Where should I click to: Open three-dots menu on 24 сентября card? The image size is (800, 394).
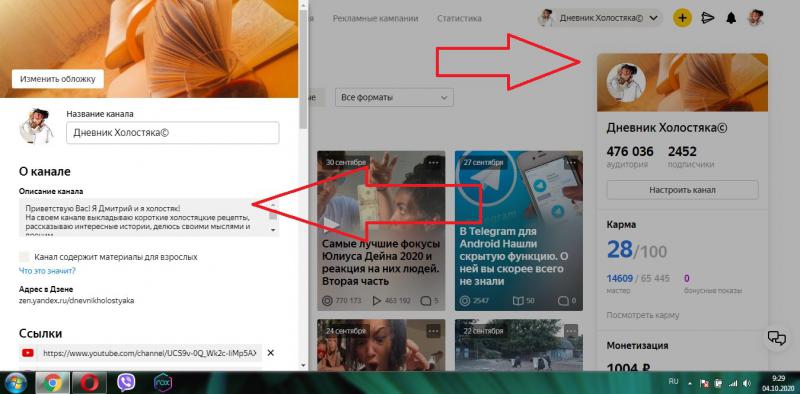[x=434, y=331]
